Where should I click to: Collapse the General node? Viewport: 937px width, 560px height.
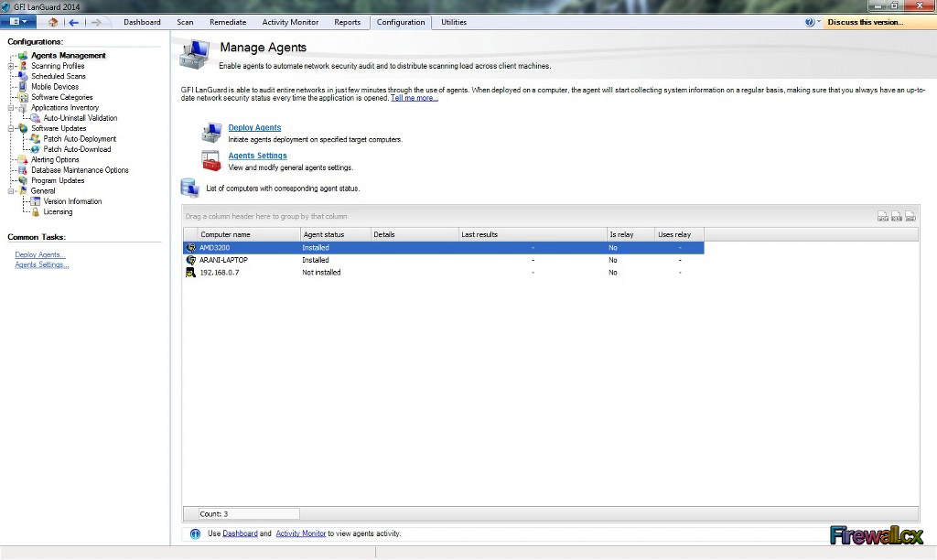coord(11,191)
